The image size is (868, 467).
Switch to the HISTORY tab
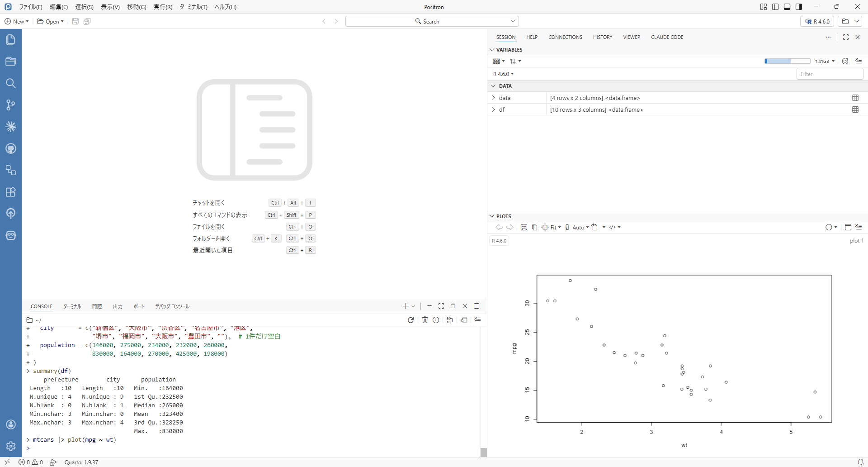(602, 37)
